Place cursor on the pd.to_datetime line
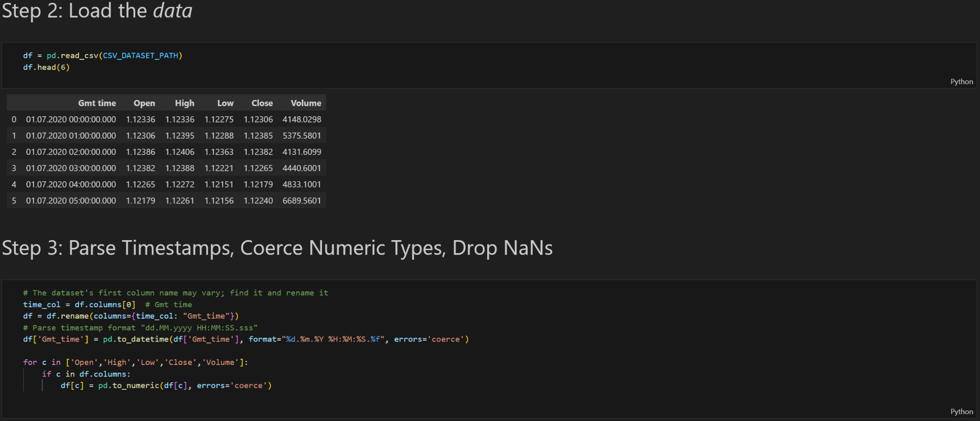 [245, 339]
